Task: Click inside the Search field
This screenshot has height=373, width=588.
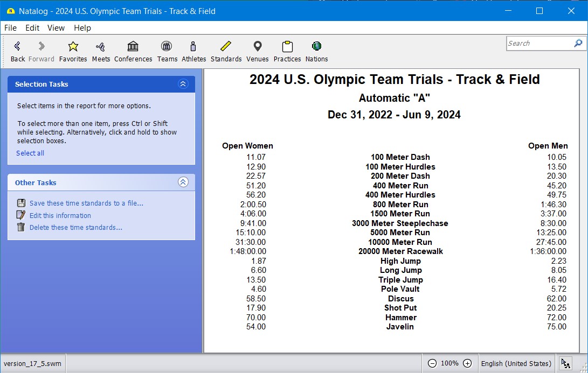Action: click(539, 44)
